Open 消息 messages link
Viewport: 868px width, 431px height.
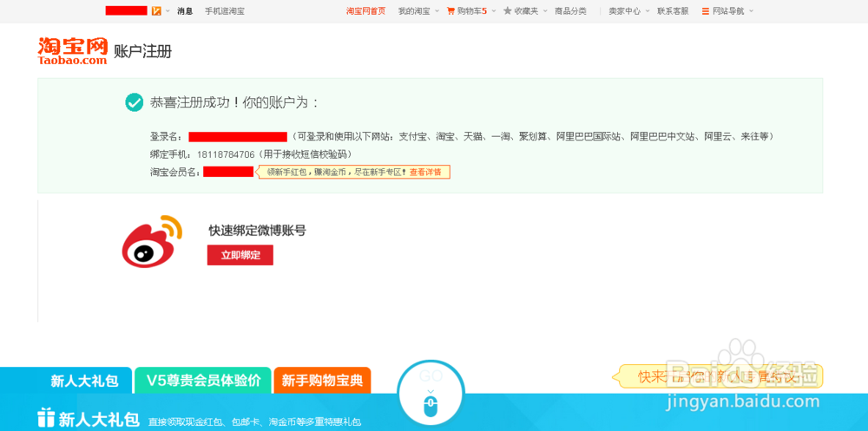185,11
